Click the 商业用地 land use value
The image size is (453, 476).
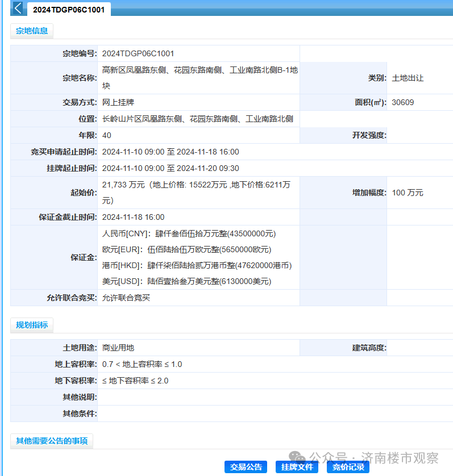click(x=118, y=348)
